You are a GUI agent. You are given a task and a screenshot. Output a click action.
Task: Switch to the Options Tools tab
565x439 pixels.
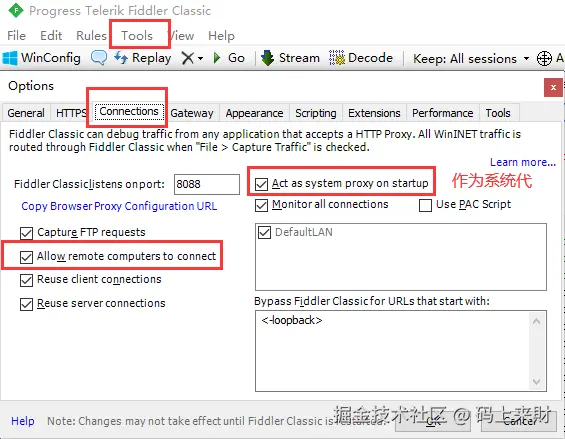point(498,113)
